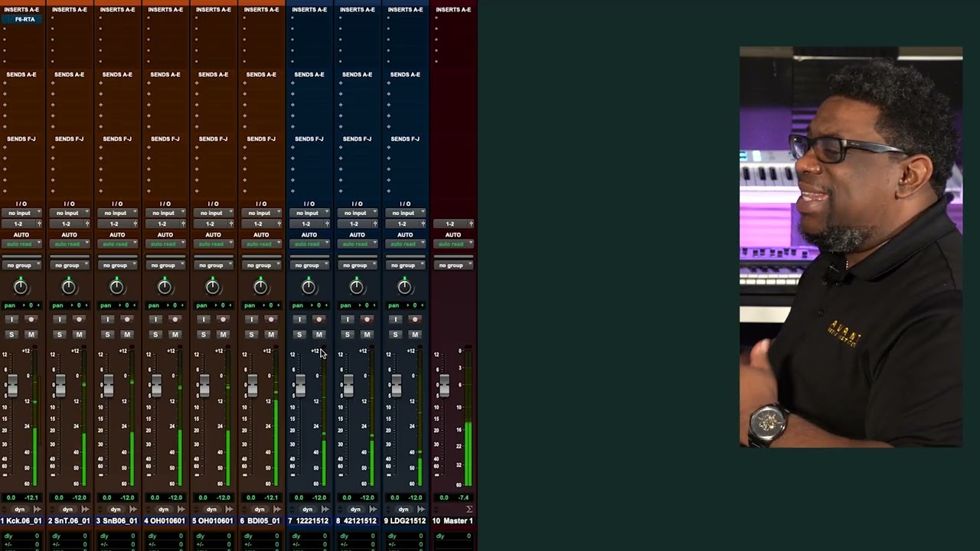
Task: Select track name 6 BDI05_01
Action: [x=261, y=521]
